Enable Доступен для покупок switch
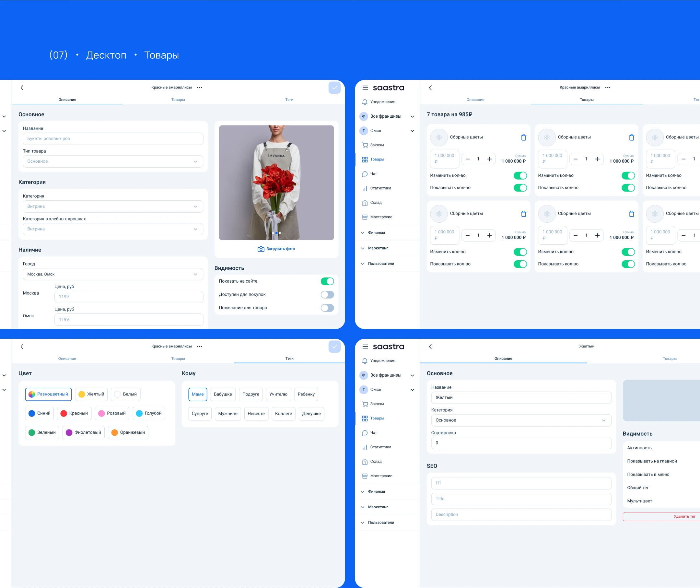Viewport: 700px width, 588px height. pos(327,295)
